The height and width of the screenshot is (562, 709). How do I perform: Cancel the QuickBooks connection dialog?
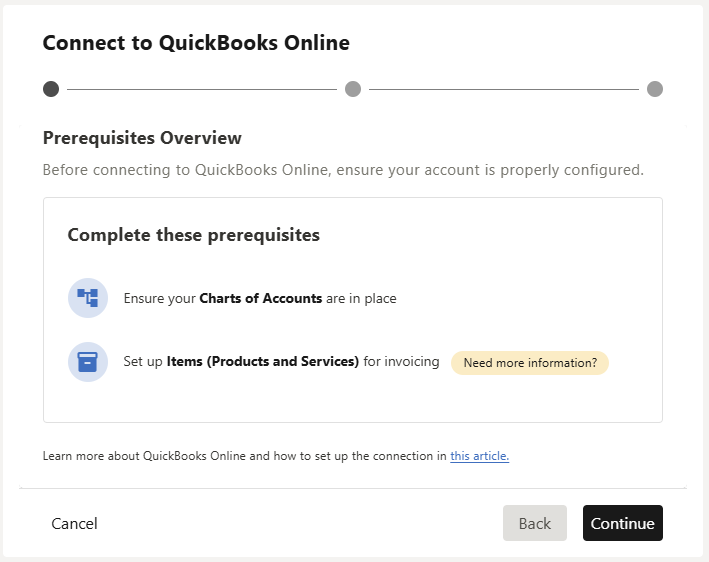click(74, 523)
